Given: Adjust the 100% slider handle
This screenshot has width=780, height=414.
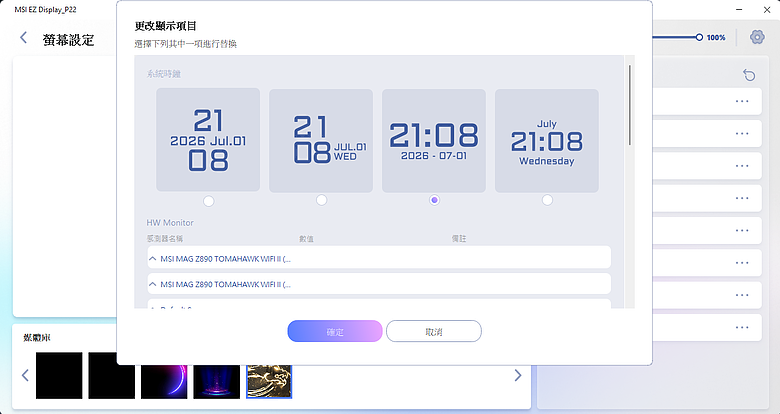Looking at the screenshot, I should tap(699, 37).
